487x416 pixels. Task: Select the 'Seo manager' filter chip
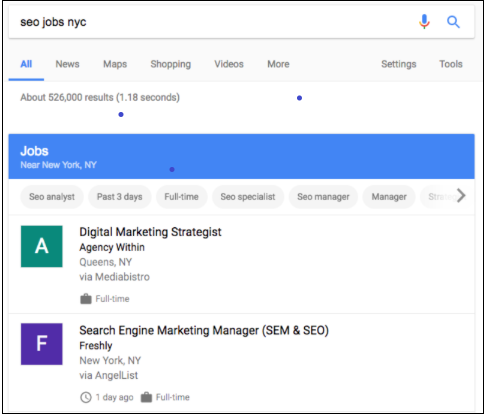click(323, 197)
